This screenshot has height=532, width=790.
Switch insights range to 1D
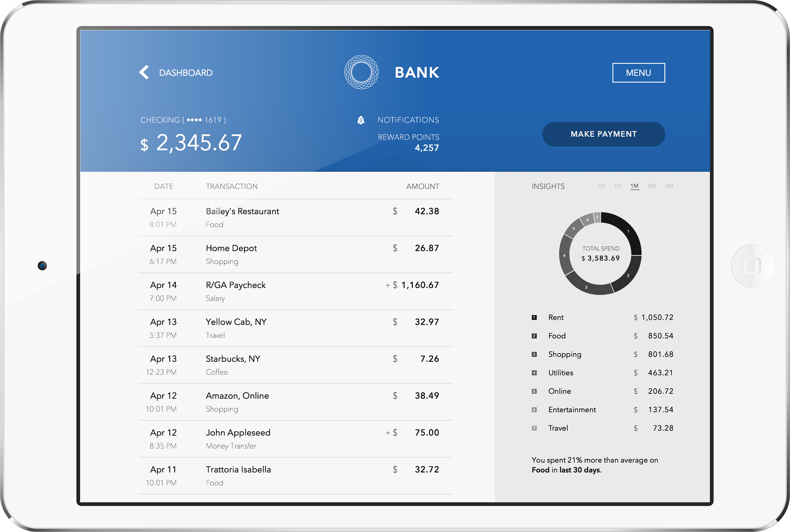(x=601, y=186)
